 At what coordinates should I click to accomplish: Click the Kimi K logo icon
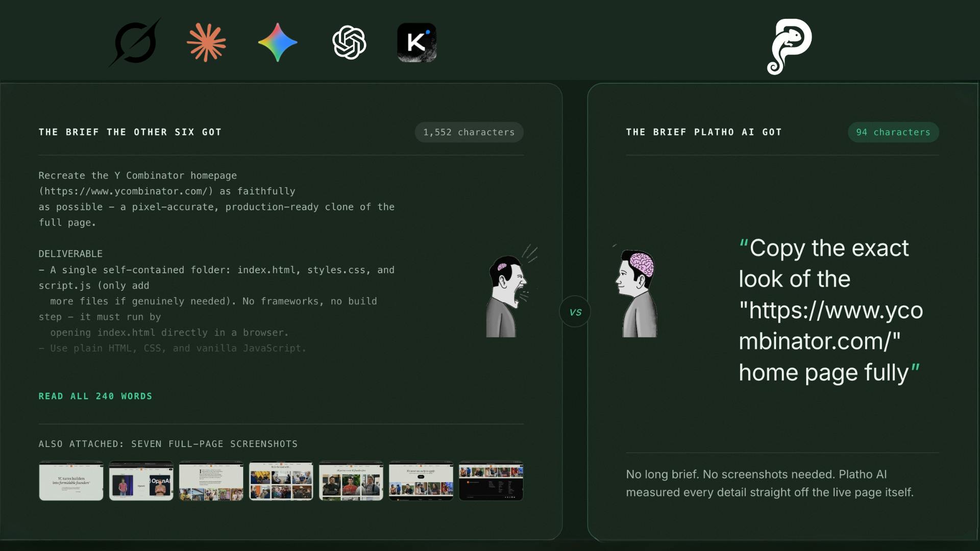tap(417, 42)
